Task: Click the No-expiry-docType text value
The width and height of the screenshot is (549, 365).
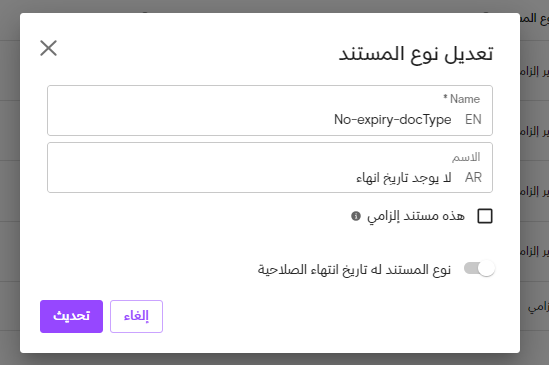Action: click(392, 119)
